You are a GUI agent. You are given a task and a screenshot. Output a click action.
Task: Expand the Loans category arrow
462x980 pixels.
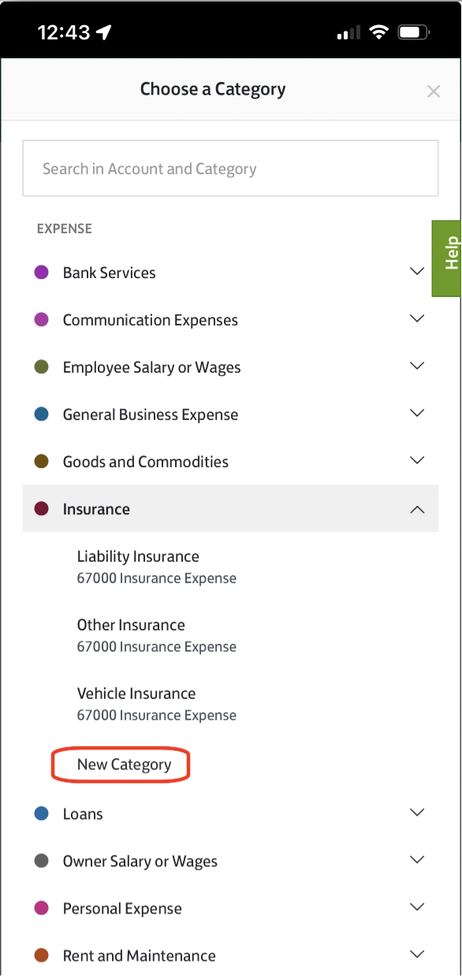click(418, 813)
